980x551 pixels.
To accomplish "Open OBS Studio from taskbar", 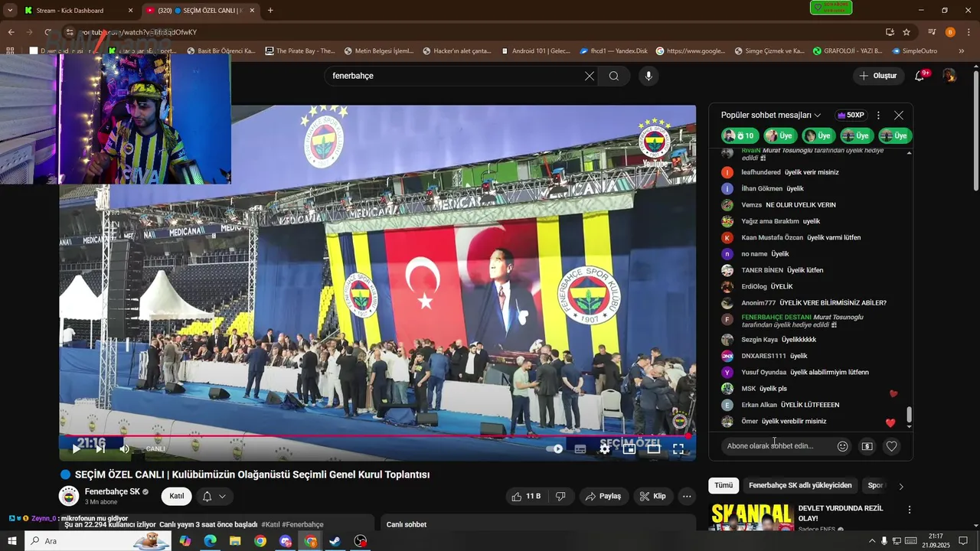I will pos(361,541).
